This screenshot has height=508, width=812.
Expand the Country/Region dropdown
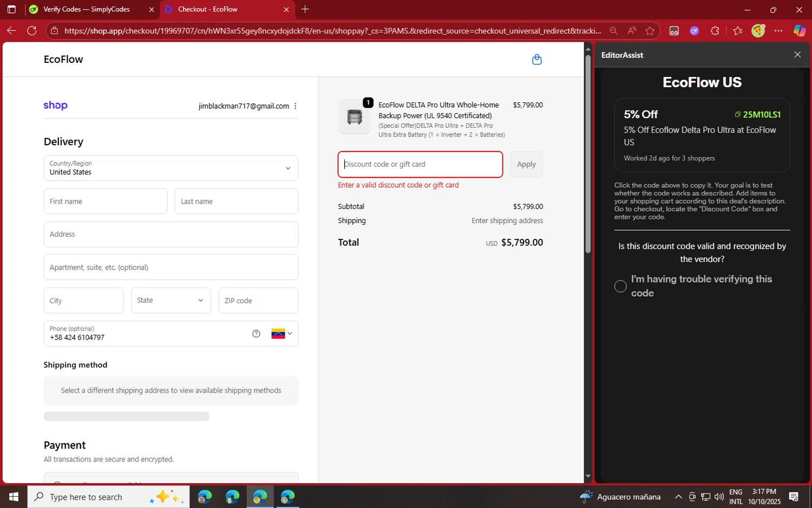pos(171,168)
